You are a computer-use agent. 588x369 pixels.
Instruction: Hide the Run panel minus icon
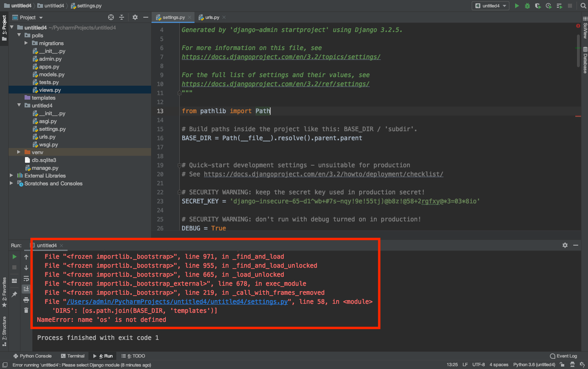pos(576,245)
